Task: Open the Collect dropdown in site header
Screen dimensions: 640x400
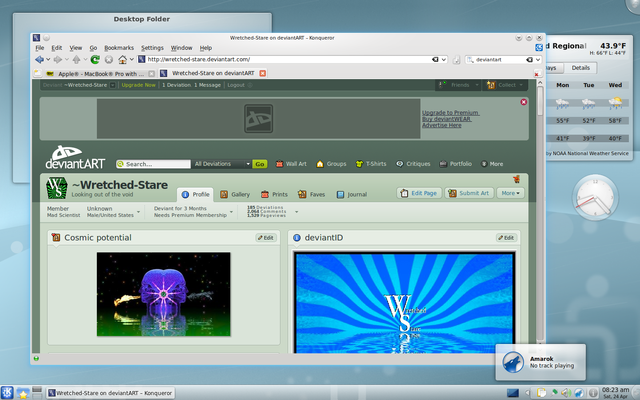Action: pyautogui.click(x=505, y=85)
